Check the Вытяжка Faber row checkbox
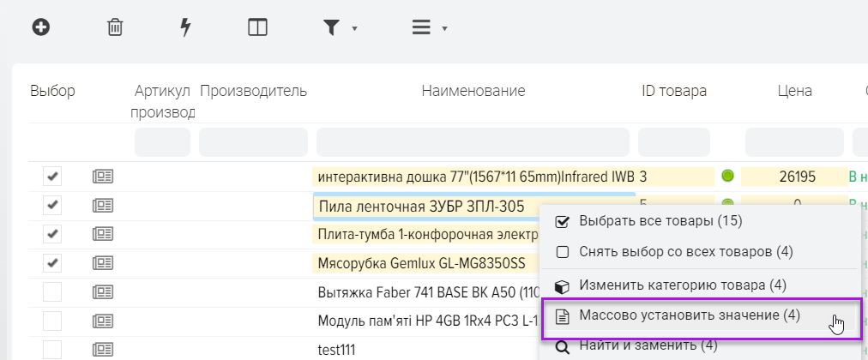Viewport: 868px width, 360px height. pyautogui.click(x=52, y=292)
